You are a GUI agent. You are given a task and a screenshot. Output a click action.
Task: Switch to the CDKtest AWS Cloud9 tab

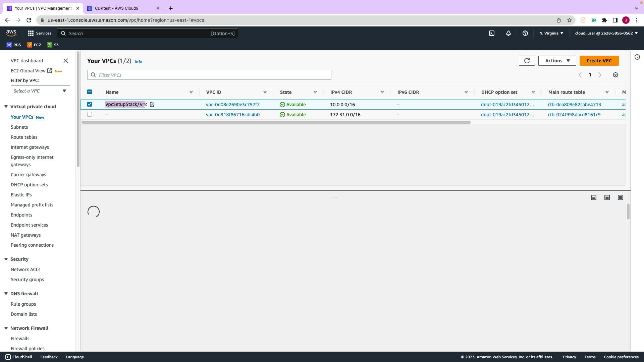(x=116, y=8)
